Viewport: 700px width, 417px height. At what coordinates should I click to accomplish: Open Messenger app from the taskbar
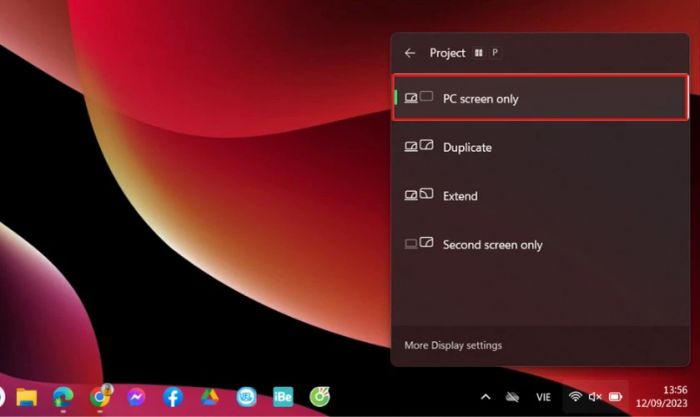(137, 397)
